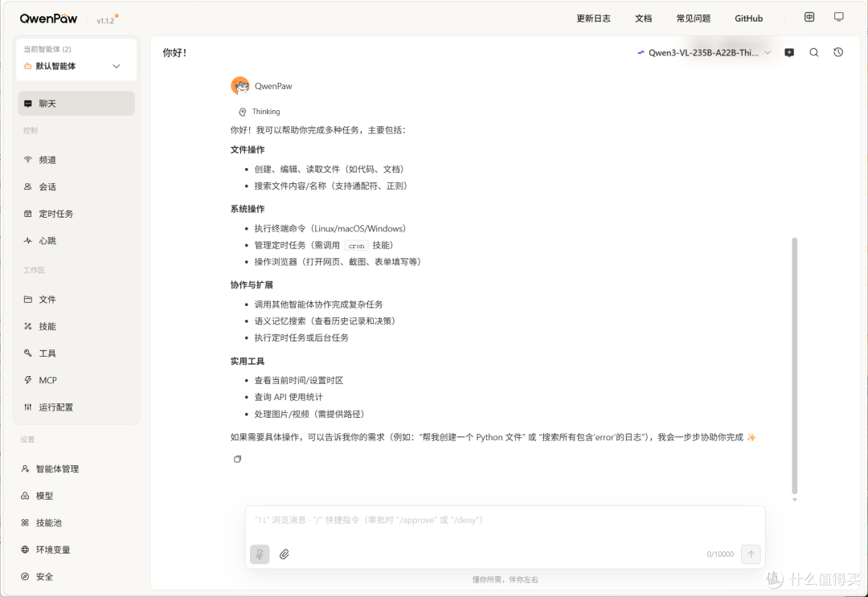Open 更新日志 changelog link
Viewport: 868px width, 597px height.
(593, 18)
